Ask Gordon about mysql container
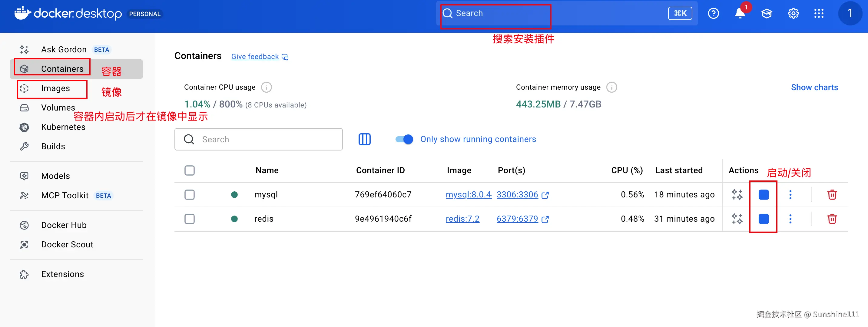 click(737, 195)
